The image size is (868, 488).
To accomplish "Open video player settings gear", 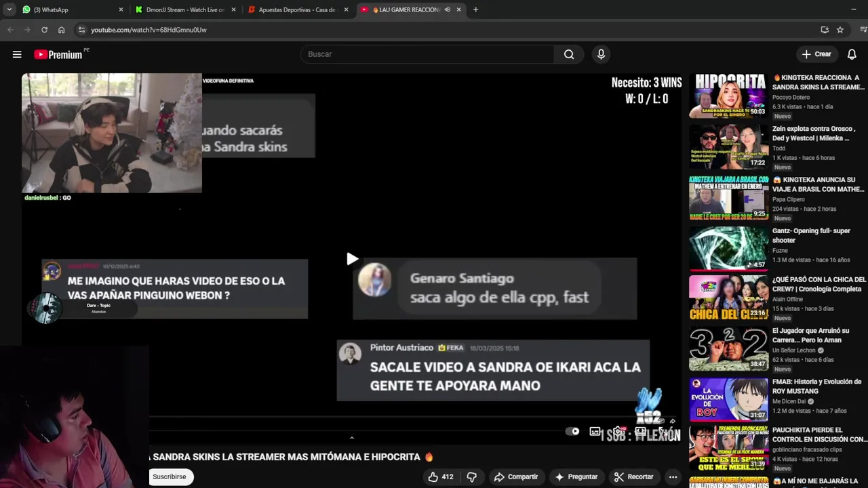I will pos(618,431).
